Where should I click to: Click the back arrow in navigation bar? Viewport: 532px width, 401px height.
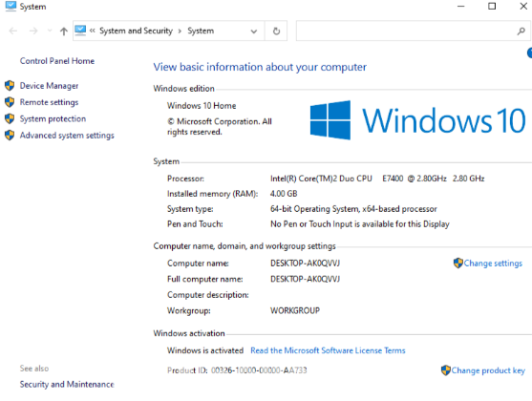pos(12,32)
